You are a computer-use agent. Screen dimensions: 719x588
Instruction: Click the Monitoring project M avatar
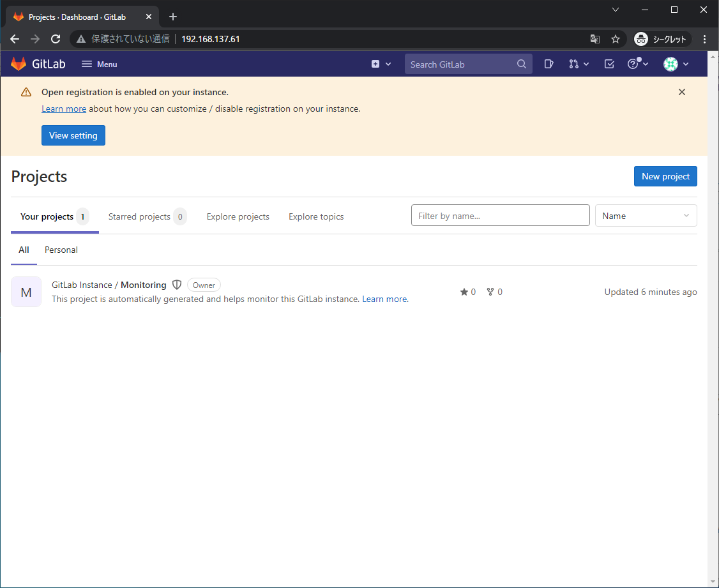(26, 292)
